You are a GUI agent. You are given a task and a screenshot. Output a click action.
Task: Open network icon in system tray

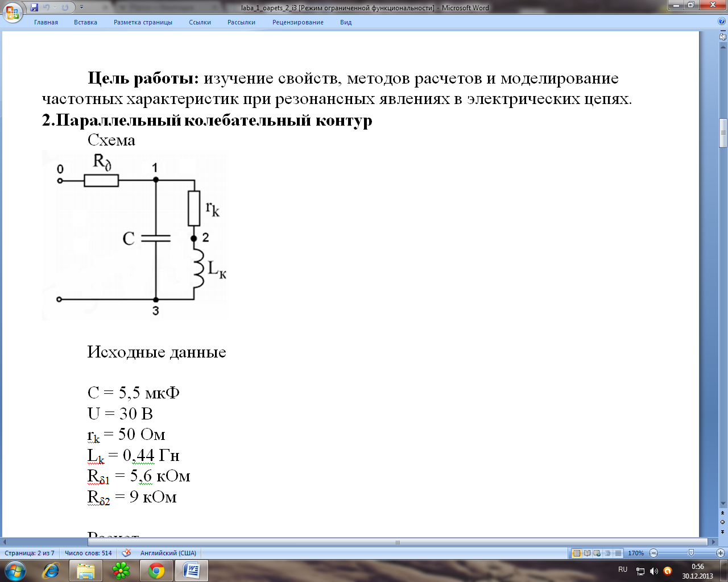pos(640,571)
